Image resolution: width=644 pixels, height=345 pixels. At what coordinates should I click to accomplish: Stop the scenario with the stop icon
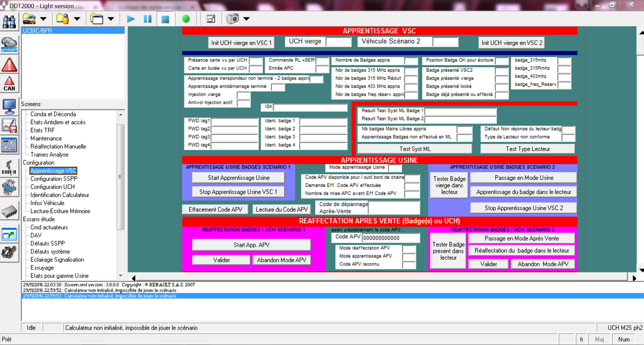[165, 19]
